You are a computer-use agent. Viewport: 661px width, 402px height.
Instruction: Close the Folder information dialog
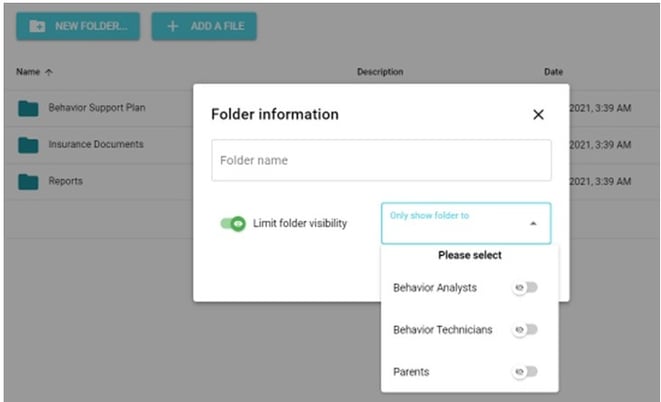tap(538, 114)
